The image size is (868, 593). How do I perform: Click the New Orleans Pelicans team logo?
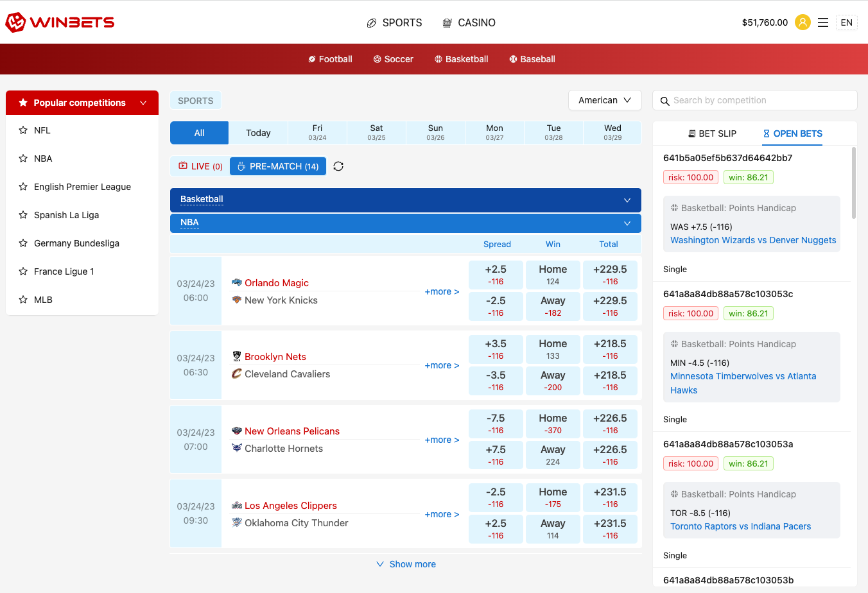click(237, 431)
